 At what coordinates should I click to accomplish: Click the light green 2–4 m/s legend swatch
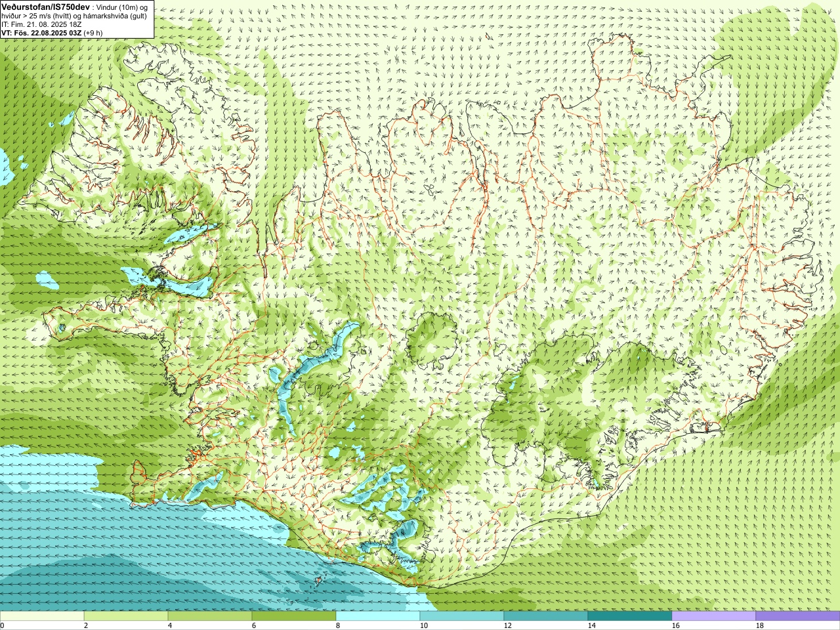click(x=126, y=616)
